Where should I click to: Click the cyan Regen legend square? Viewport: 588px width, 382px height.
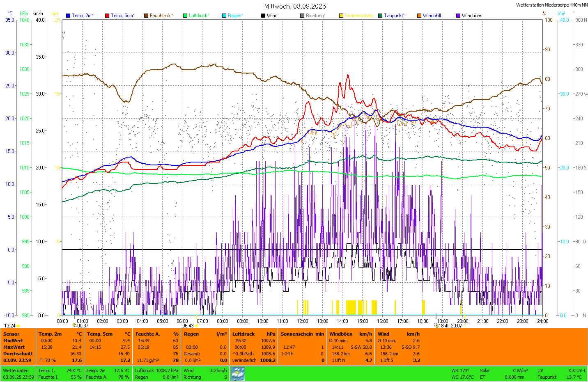[x=224, y=16]
